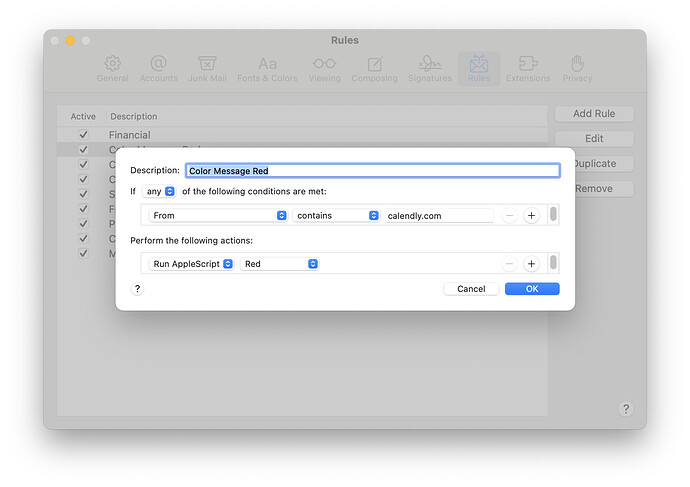Toggle the third rule's active checkbox

[83, 164]
